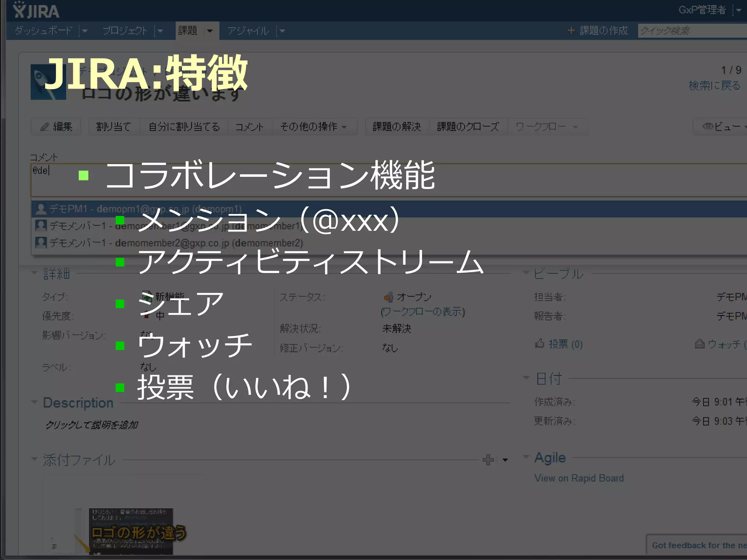
Task: Click クリックして説明を追加 to add description
Action: 92,425
